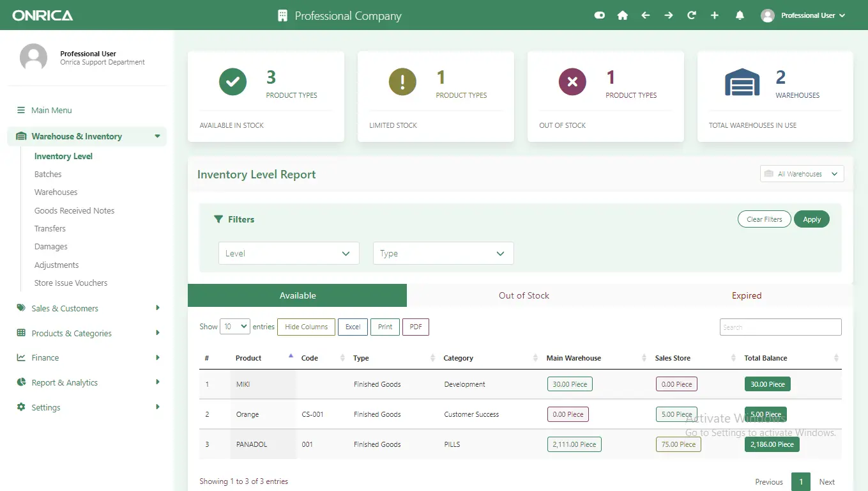868x491 pixels.
Task: Open Warehouses in sidebar
Action: 56,192
